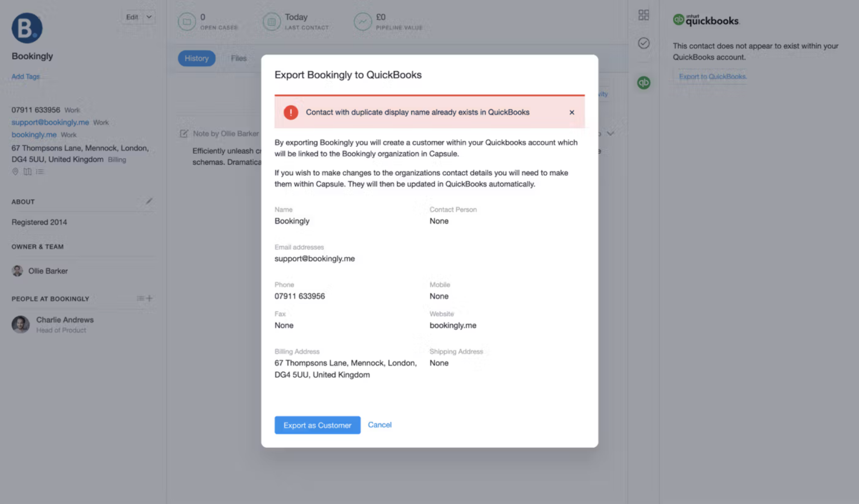Select Registered 2014 about text
This screenshot has height=504, width=859.
(x=39, y=222)
